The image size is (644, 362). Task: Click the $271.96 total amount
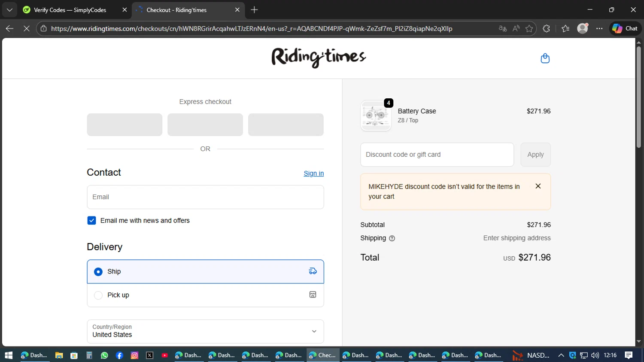[x=534, y=257]
